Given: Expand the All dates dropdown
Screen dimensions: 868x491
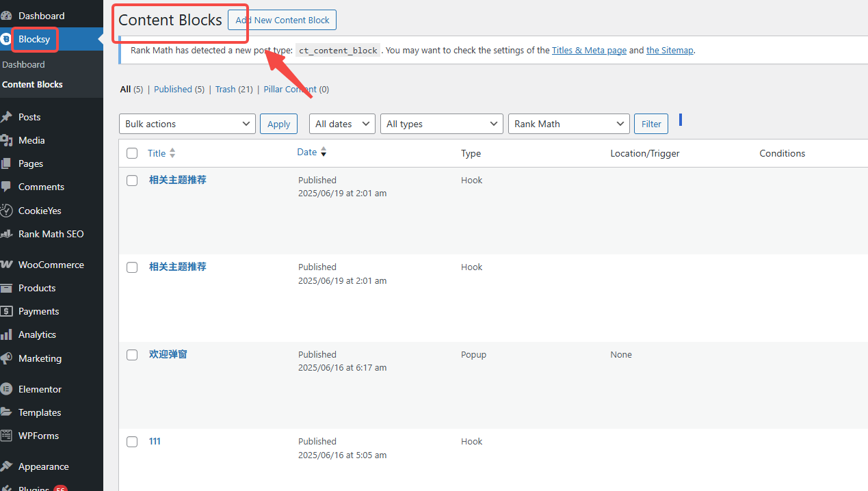Looking at the screenshot, I should point(342,124).
